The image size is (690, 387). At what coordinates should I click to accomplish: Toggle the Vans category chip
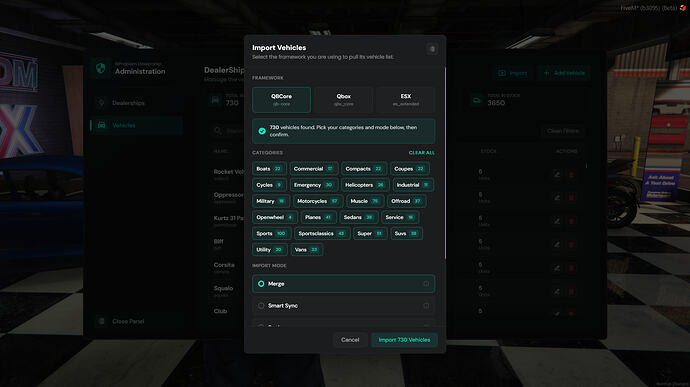(x=307, y=250)
